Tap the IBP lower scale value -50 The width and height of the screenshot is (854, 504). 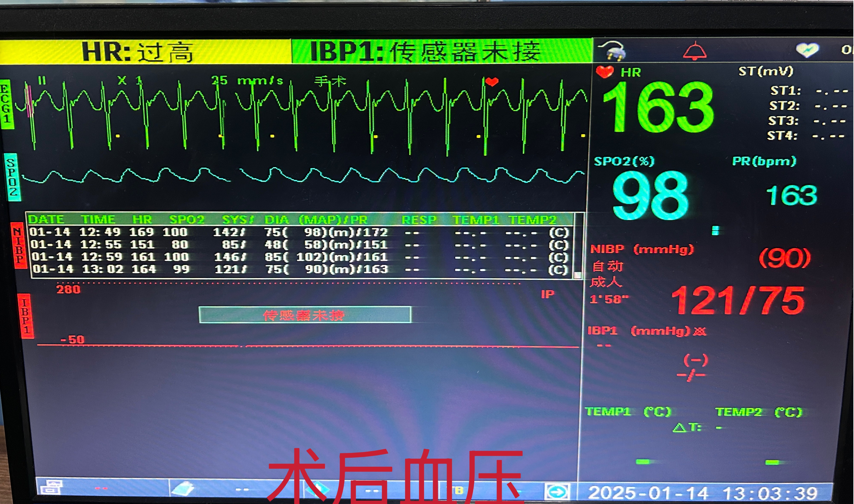(x=72, y=339)
